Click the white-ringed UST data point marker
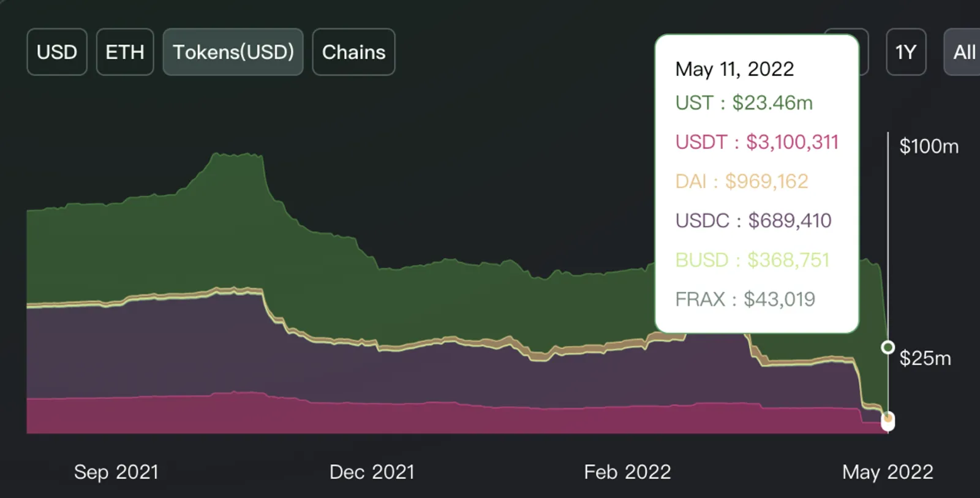The width and height of the screenshot is (980, 498). click(x=888, y=347)
